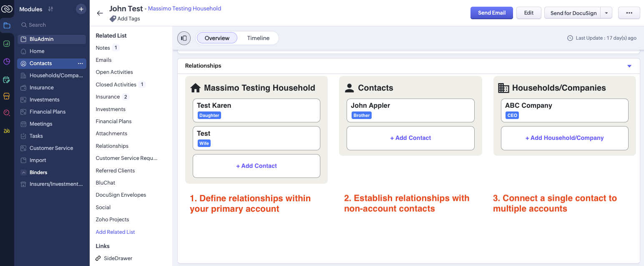Click Add Related List link
The height and width of the screenshot is (266, 644).
116,232
